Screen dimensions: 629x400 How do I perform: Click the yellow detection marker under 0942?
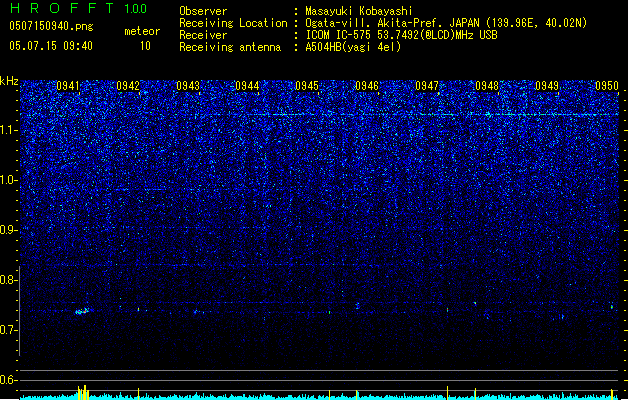point(138,394)
